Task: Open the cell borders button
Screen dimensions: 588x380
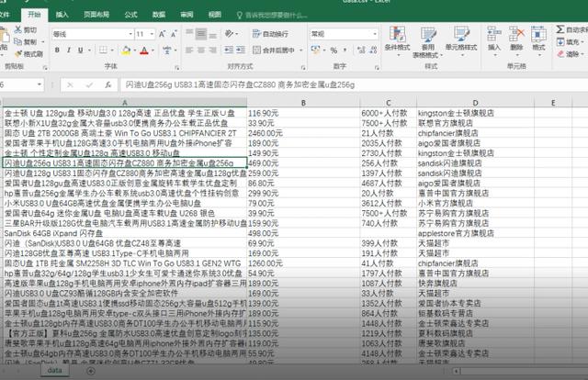Action: pyautogui.click(x=103, y=50)
